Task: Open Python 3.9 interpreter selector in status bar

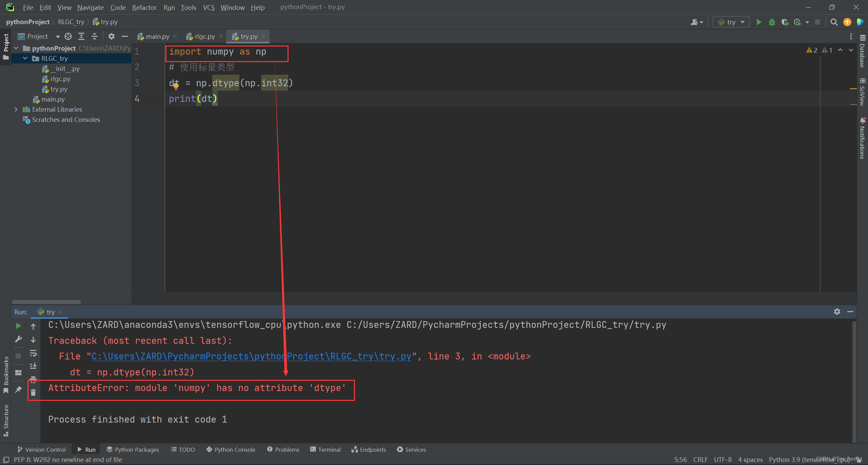Action: [810, 460]
